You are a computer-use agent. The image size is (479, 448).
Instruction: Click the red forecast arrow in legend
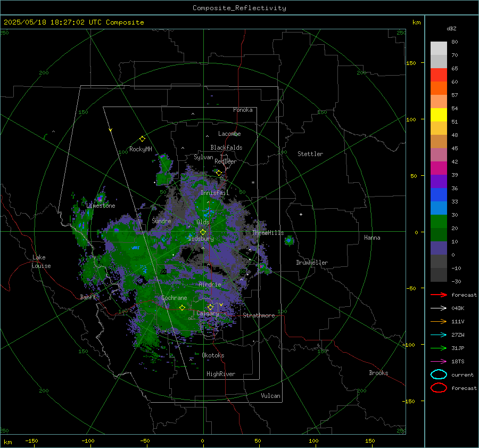(x=439, y=295)
